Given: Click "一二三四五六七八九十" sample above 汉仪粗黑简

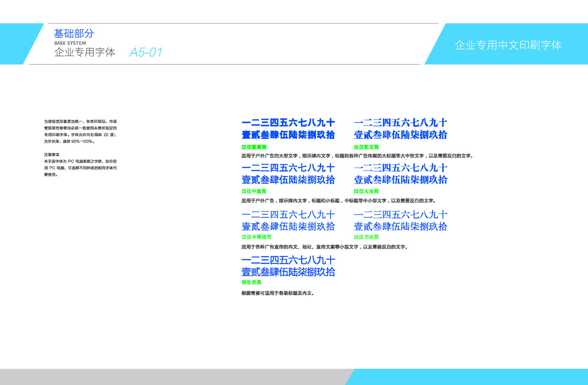Looking at the screenshot, I should (288, 123).
